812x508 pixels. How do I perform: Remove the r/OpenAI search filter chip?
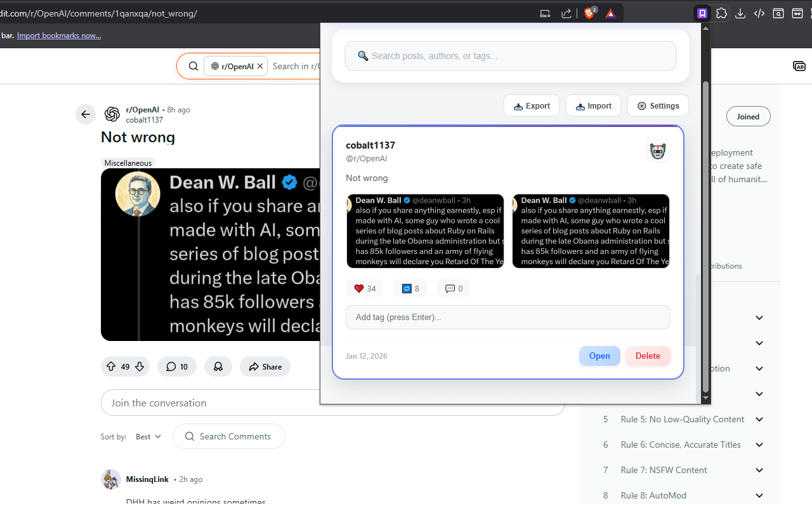[x=260, y=66]
